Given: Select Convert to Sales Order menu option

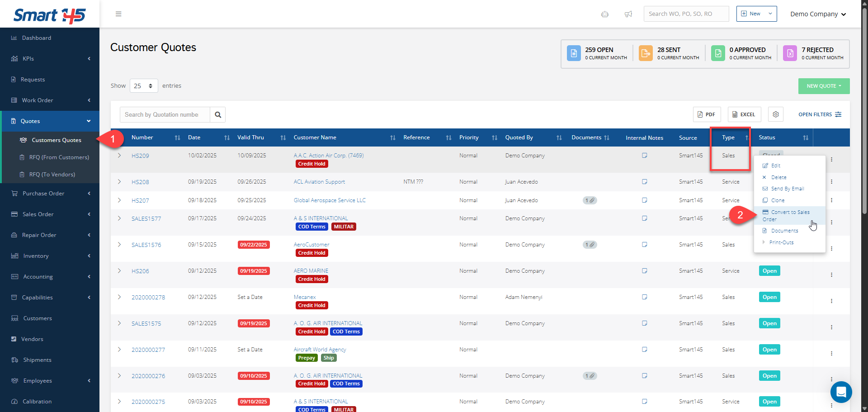Looking at the screenshot, I should (x=790, y=216).
